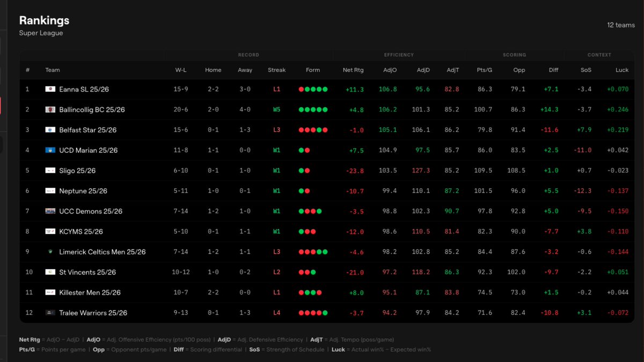Screen dimensions: 644x362
Task: Open Limerick Celtics Men 25/26 team
Action: tap(103, 252)
